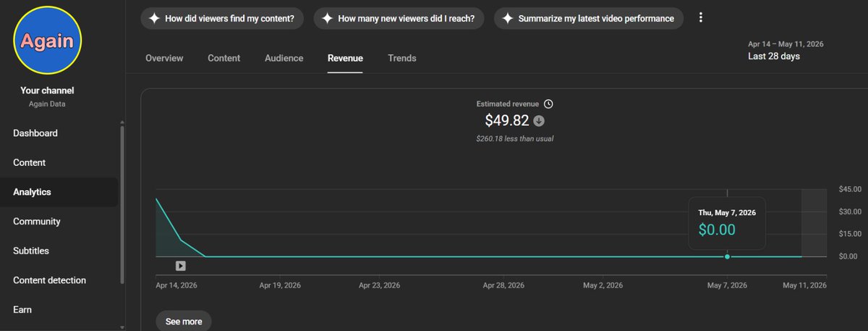Click the 'Again Data' channel name
Viewport: 868px width, 331px height.
(x=47, y=104)
